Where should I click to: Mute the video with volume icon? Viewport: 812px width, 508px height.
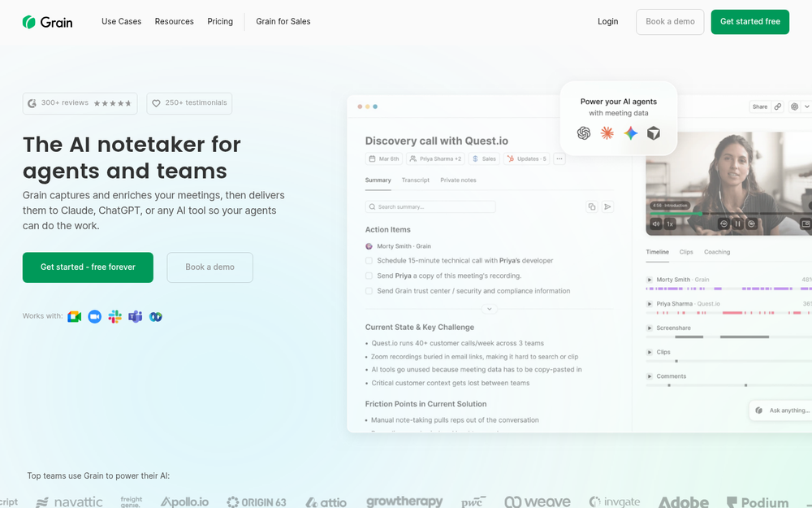655,224
